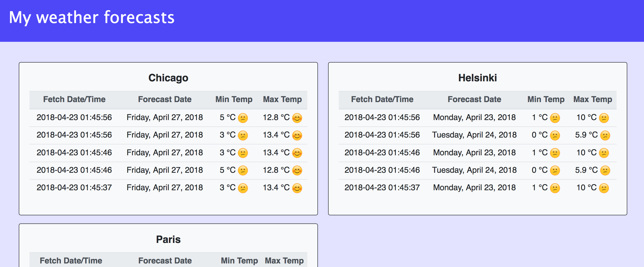The width and height of the screenshot is (644, 267).
Task: Click 'Monday, April 23, 2018' in Helsinki 01:45:56 row
Action: point(474,118)
